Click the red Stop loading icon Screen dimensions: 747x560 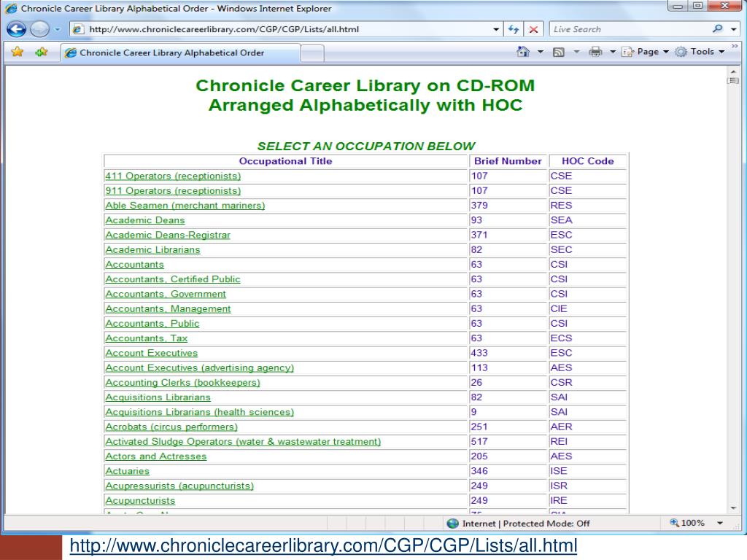click(533, 29)
